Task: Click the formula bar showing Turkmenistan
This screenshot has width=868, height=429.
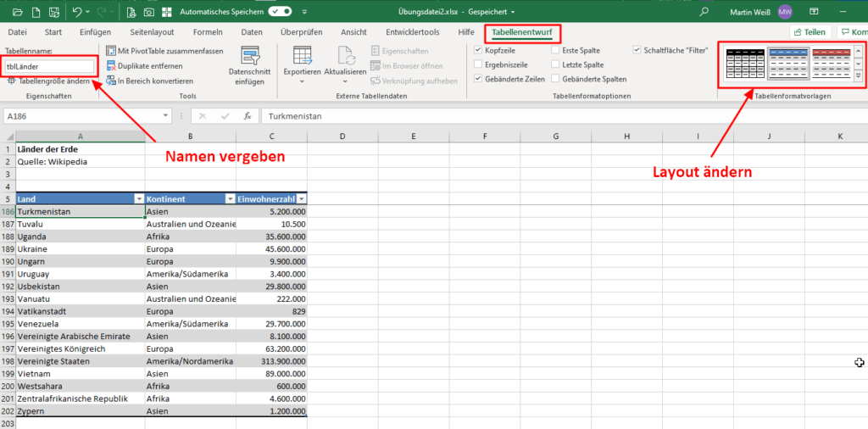Action: pyautogui.click(x=564, y=116)
